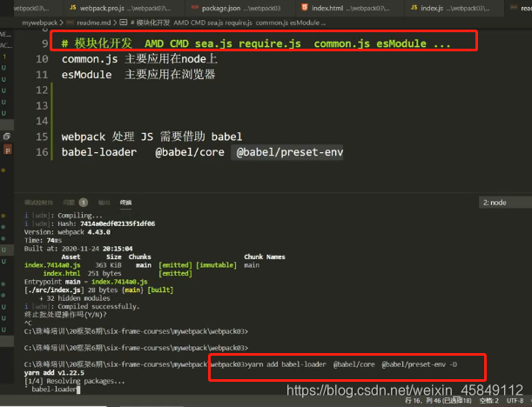Click the terminal cursor after babel-loader
Image resolution: width=532 pixels, height=407 pixels.
(78, 390)
